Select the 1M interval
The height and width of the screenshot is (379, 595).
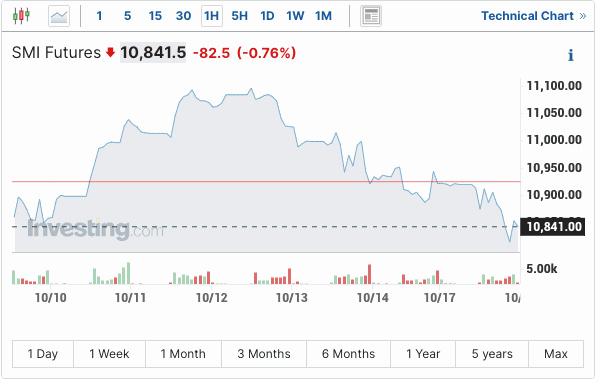pyautogui.click(x=323, y=16)
